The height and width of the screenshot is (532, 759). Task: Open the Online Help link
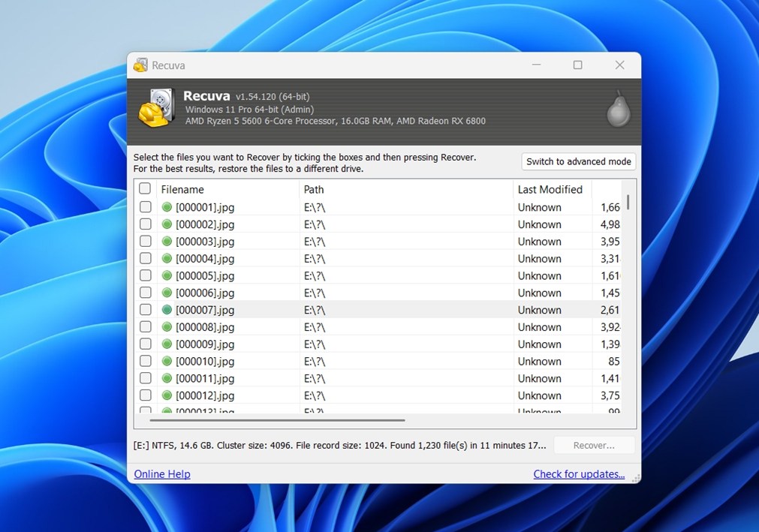161,473
